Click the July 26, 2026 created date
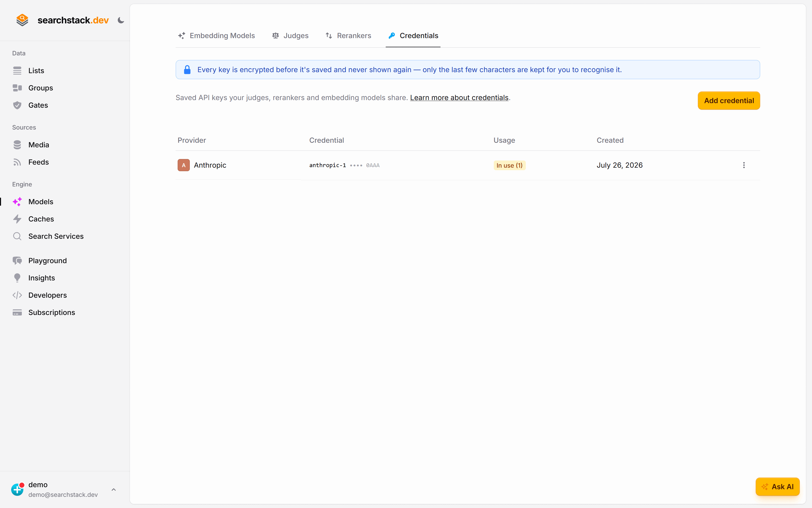The height and width of the screenshot is (508, 812). 619,165
